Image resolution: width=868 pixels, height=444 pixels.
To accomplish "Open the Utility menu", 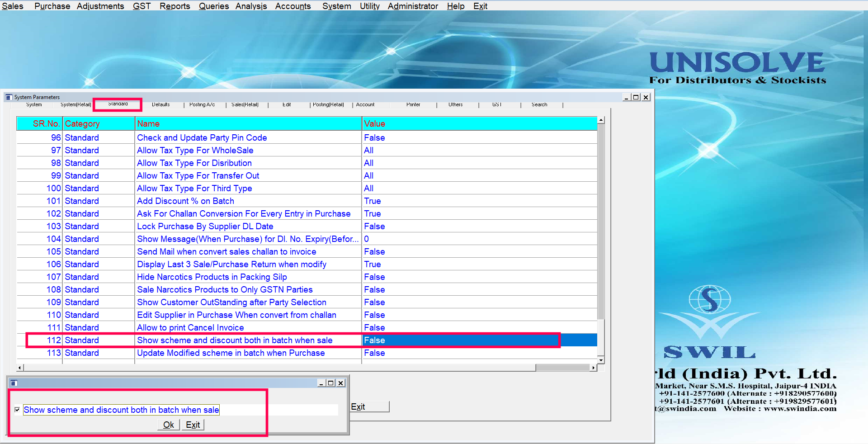I will (370, 6).
